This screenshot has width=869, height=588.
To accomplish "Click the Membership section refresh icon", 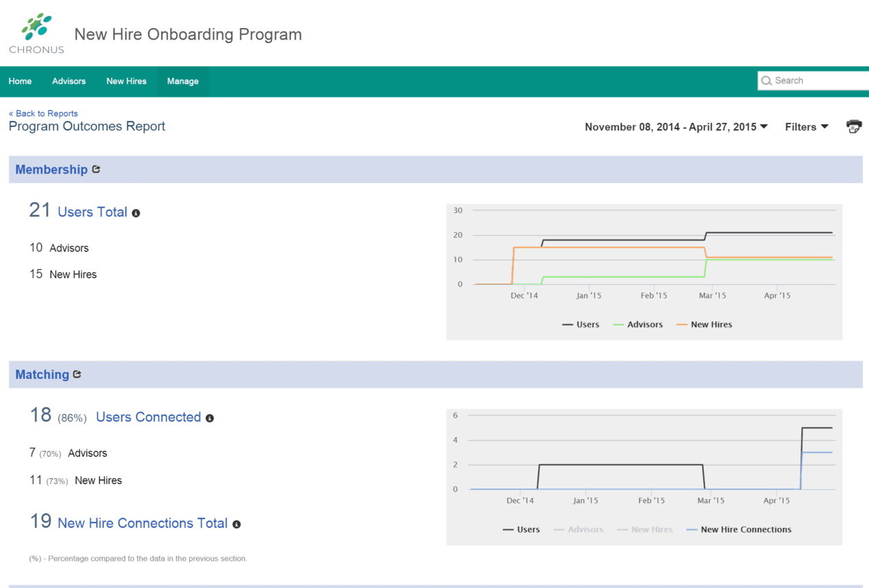I will click(x=96, y=169).
